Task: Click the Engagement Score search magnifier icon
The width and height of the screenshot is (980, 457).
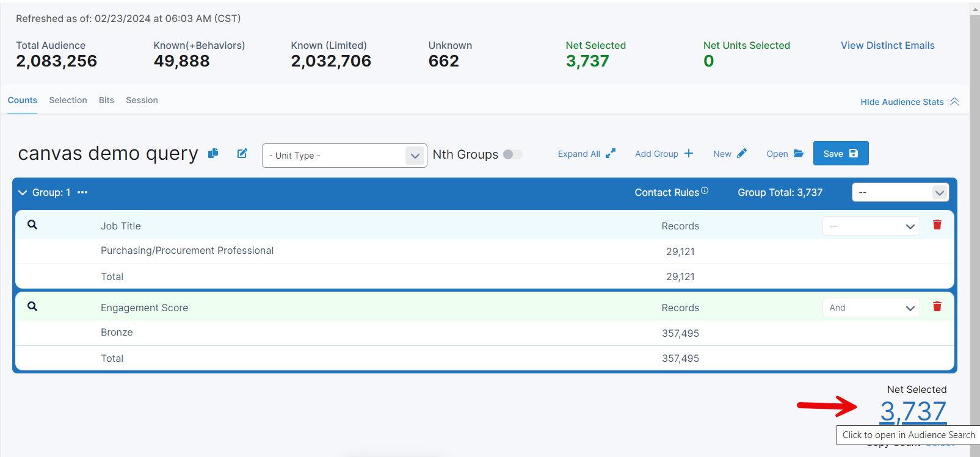Action: click(x=32, y=306)
